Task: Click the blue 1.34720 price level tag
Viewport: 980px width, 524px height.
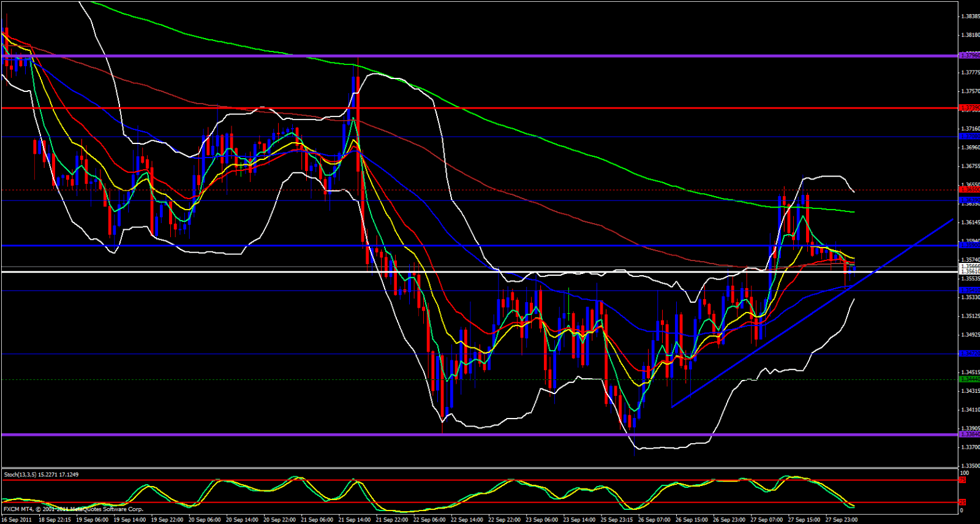Action: point(970,354)
